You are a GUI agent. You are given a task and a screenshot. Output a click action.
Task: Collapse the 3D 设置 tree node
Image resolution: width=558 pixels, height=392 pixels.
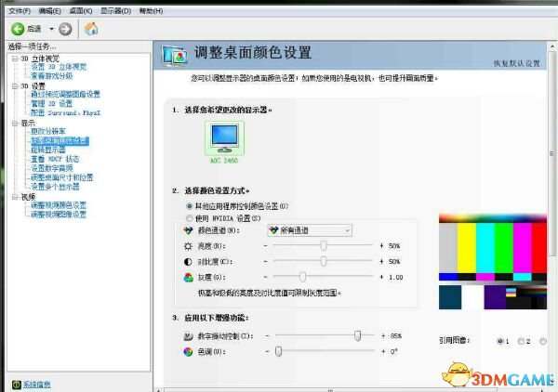click(15, 86)
